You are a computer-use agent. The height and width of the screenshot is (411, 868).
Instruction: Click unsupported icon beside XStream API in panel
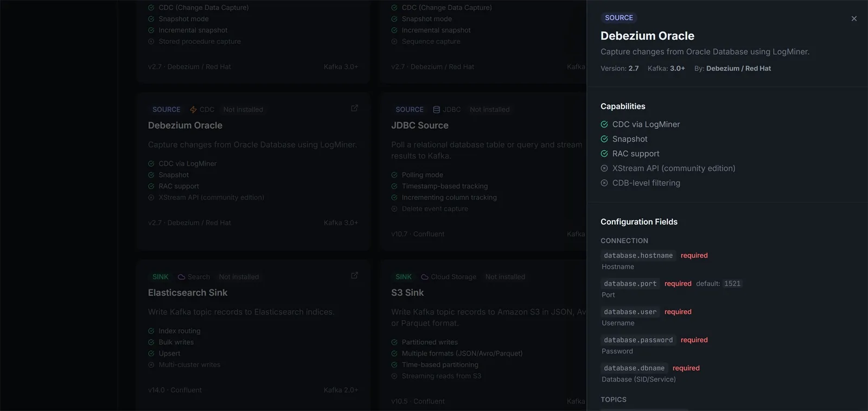pos(604,168)
